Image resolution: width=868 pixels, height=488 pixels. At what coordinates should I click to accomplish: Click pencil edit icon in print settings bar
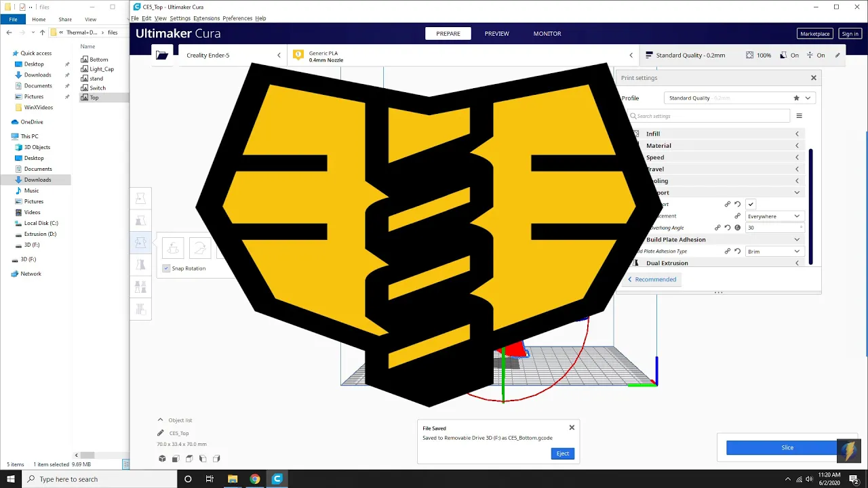[837, 55]
